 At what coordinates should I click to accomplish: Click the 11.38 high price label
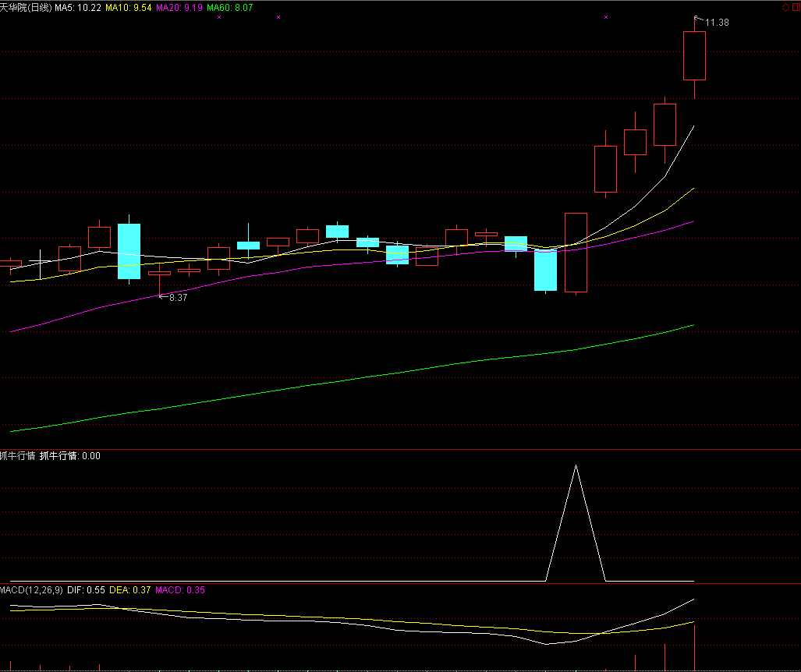717,23
